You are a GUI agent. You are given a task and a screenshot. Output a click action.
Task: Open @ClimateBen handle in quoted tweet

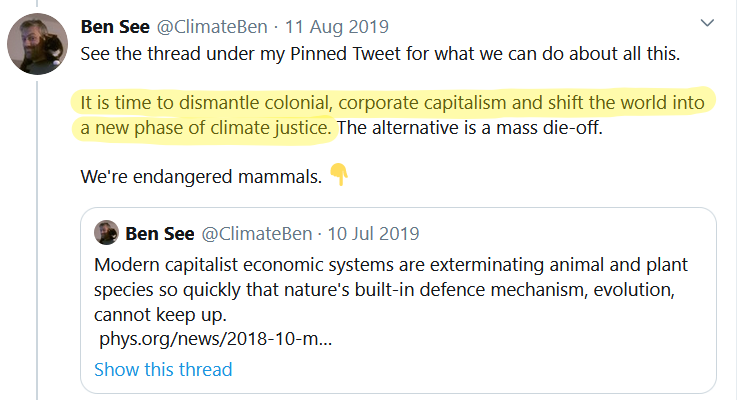coord(257,233)
